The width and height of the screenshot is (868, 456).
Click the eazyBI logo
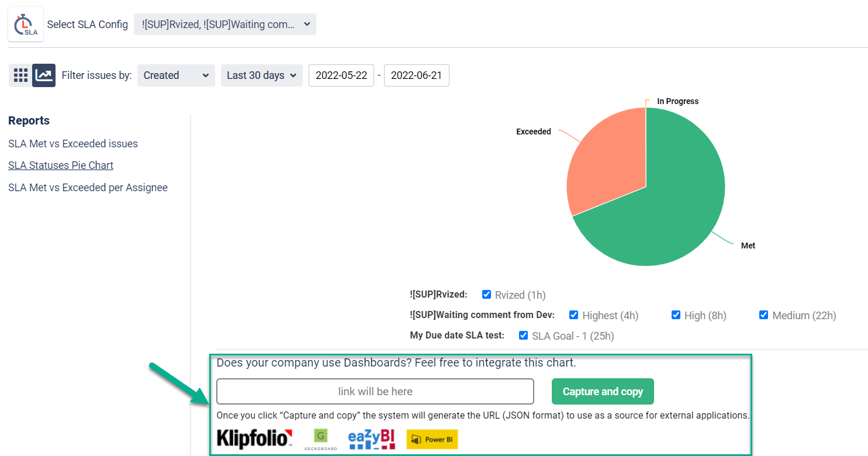[x=371, y=440]
